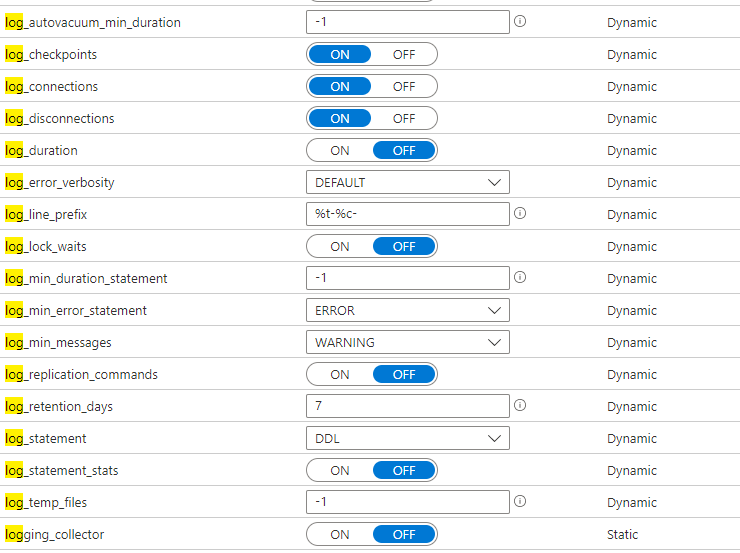Click the log_line_prefix text field
Viewport: 740px width, 553px height.
coord(407,214)
